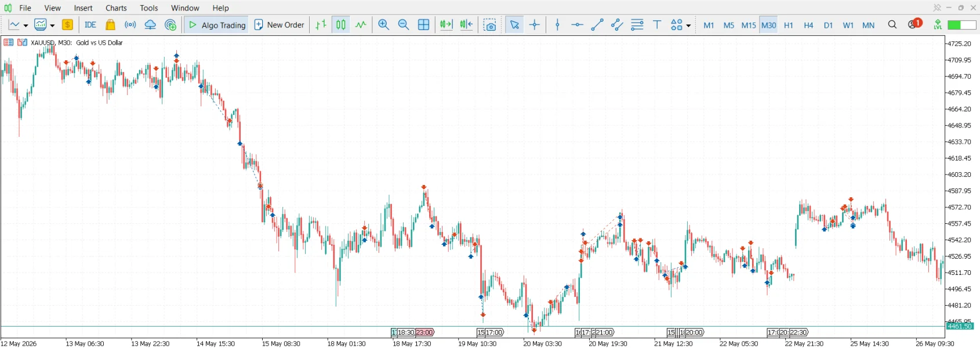Expand the Profiles dropdown arrow
Screen dimensions: 980x348
click(52, 26)
